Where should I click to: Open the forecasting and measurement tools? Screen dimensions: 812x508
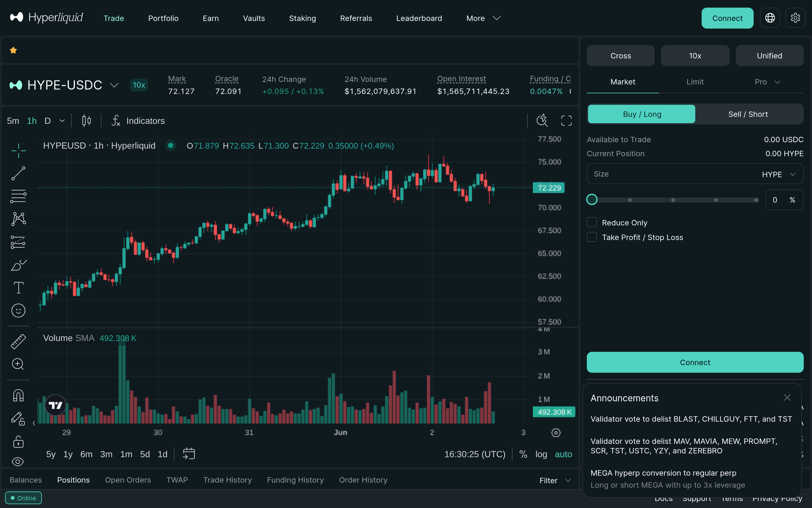pos(18,242)
